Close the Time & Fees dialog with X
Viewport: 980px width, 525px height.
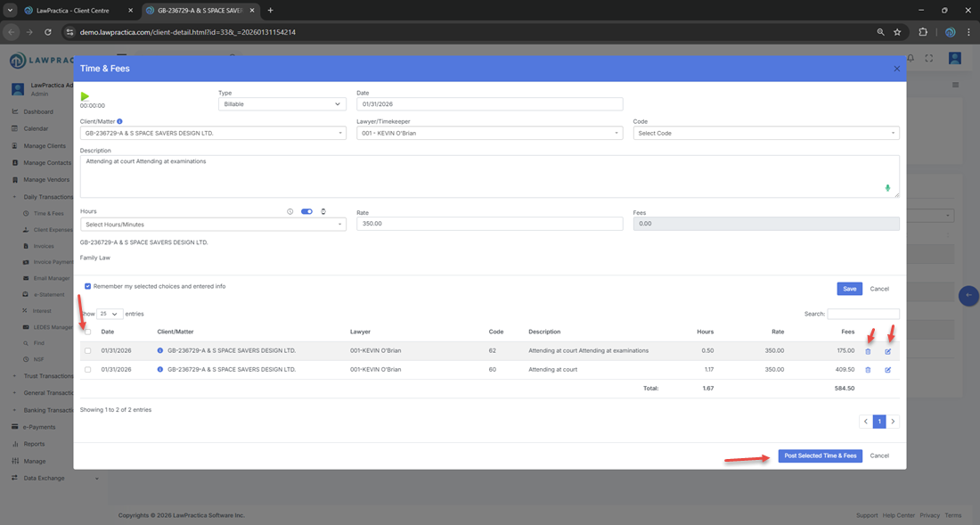896,69
